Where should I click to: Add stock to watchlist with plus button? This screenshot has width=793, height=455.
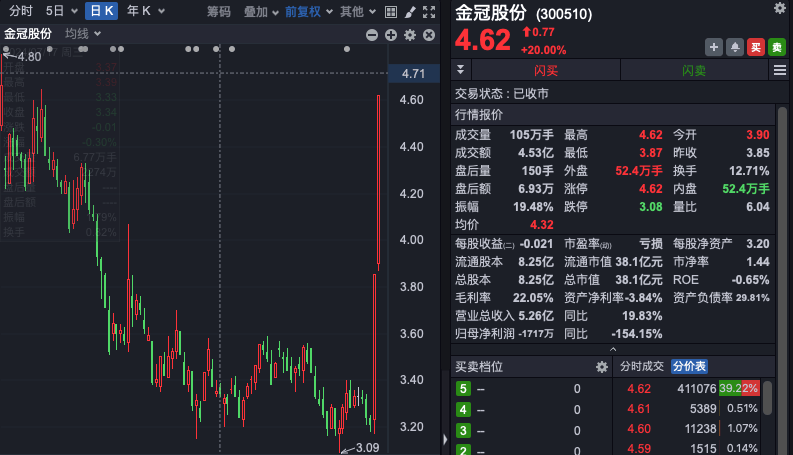click(714, 47)
